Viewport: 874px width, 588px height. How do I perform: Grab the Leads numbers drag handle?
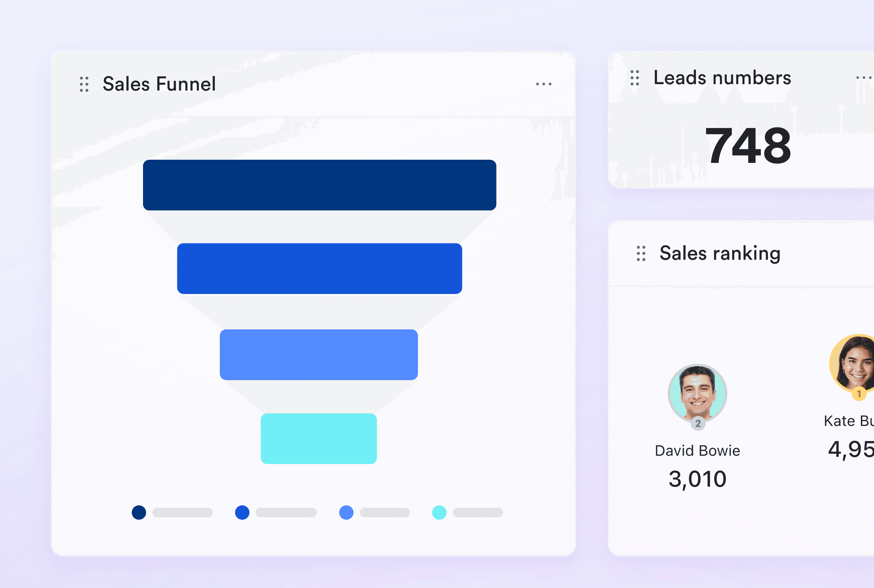634,78
